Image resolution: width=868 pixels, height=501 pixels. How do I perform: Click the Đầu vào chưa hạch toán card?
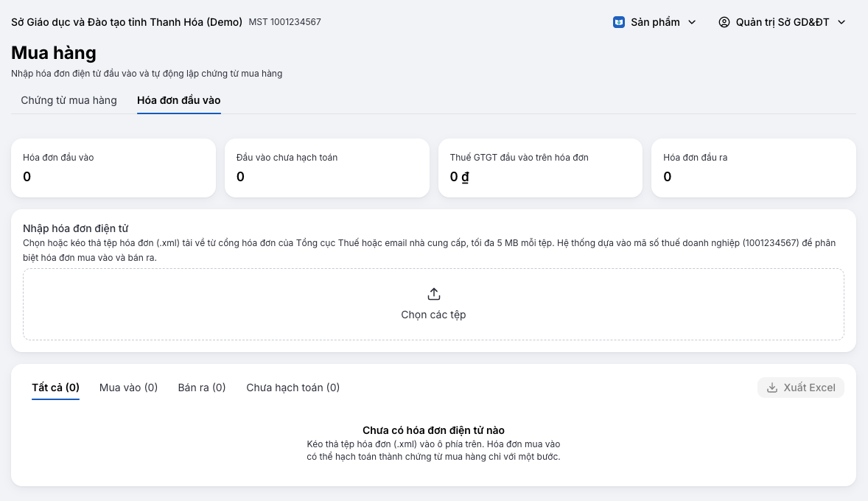[327, 168]
